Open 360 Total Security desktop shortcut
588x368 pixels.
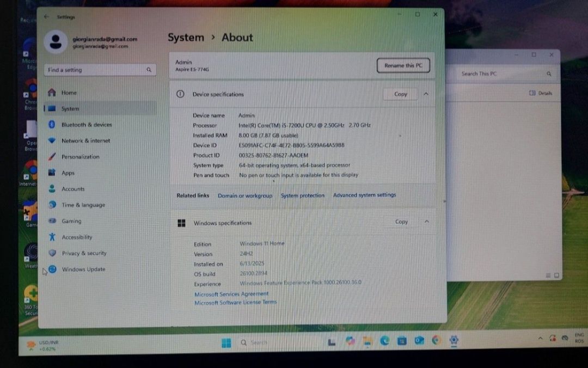point(30,300)
